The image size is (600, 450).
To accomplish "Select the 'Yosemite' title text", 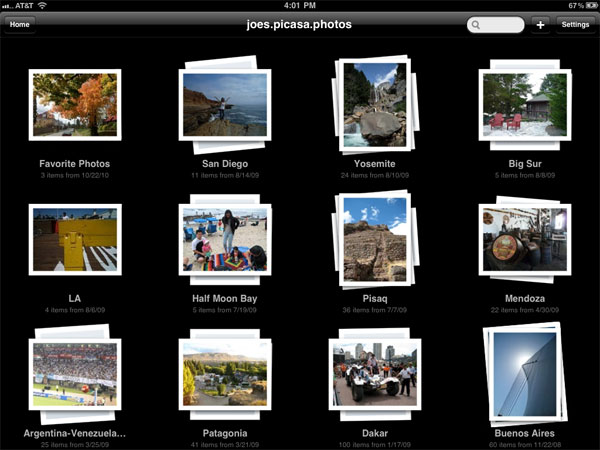I will pos(375,164).
